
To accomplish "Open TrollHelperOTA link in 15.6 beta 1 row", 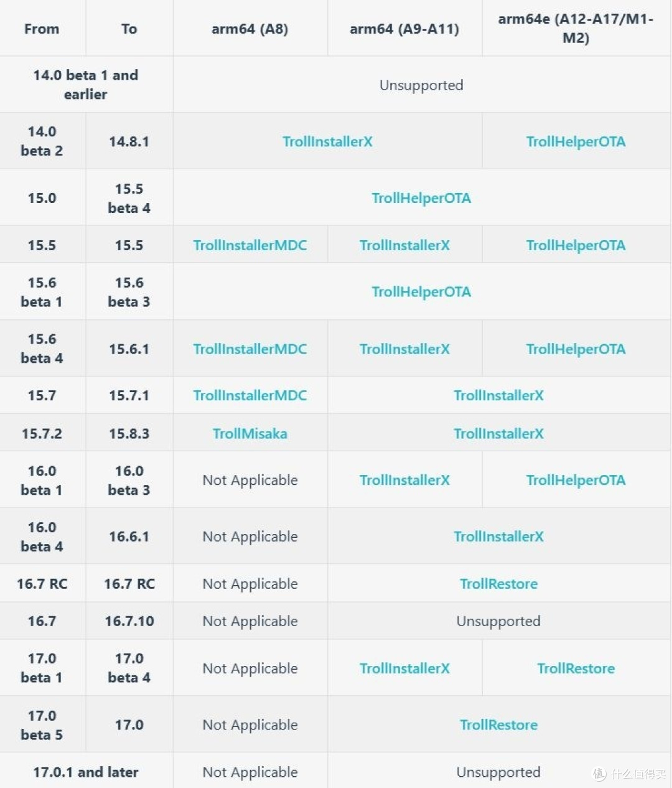I will tap(421, 292).
